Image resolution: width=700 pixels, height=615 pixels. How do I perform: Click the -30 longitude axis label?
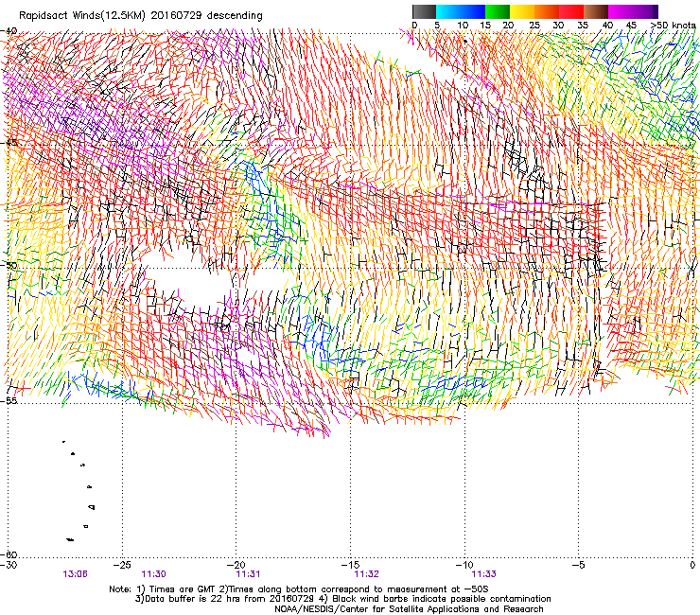[9, 565]
